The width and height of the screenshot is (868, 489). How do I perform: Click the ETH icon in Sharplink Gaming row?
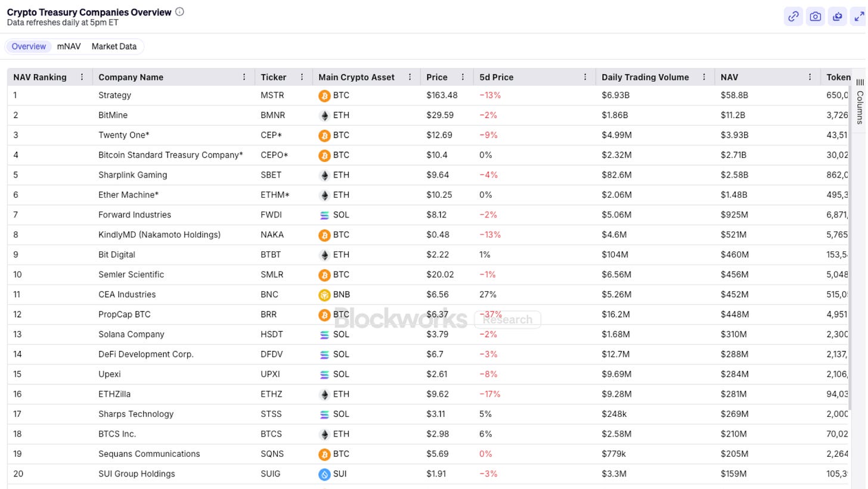[324, 175]
